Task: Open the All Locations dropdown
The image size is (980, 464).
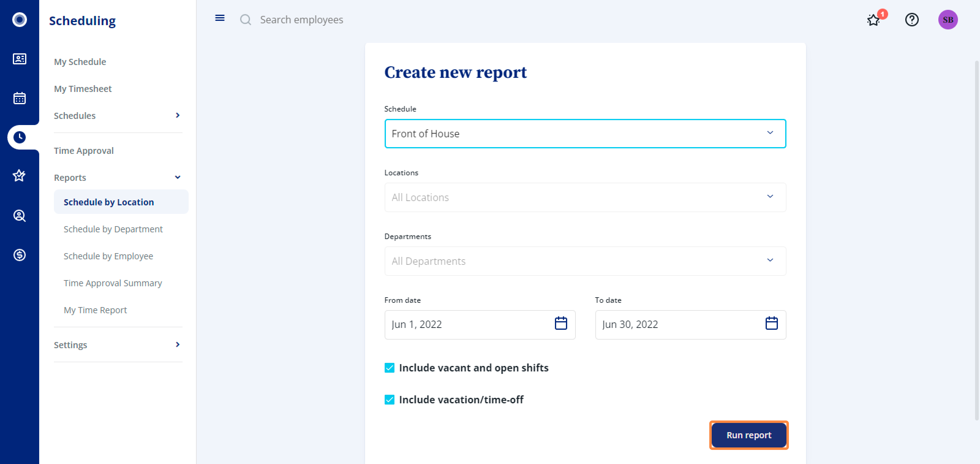Action: pos(585,197)
